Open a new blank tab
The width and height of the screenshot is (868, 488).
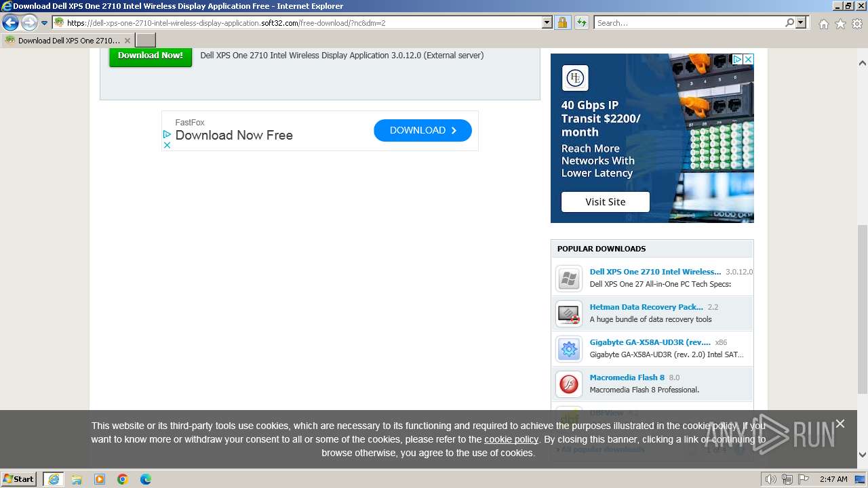[146, 40]
